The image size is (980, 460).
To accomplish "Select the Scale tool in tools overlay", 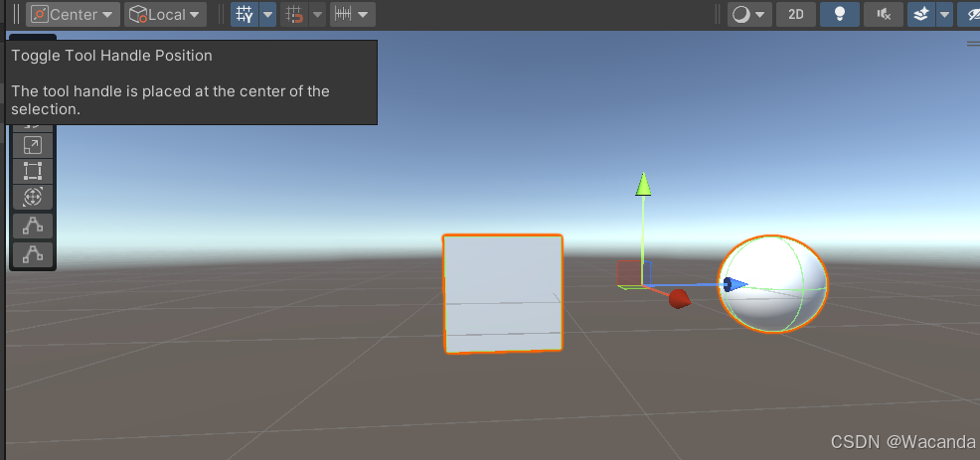I will 33,144.
